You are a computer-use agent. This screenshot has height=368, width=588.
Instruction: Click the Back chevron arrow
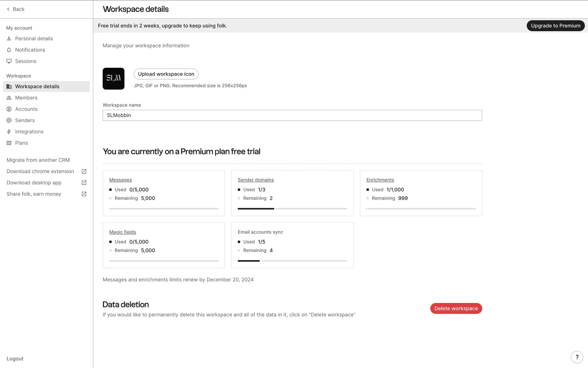[x=8, y=9]
